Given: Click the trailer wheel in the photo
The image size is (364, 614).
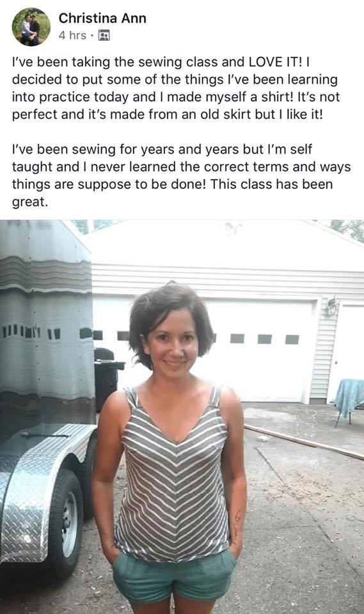Looking at the screenshot, I should tap(65, 524).
